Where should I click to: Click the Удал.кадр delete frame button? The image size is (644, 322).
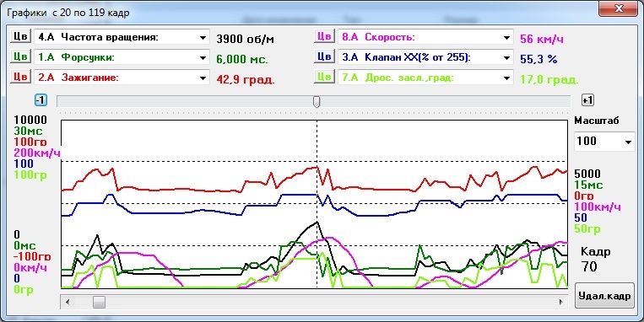(x=604, y=296)
